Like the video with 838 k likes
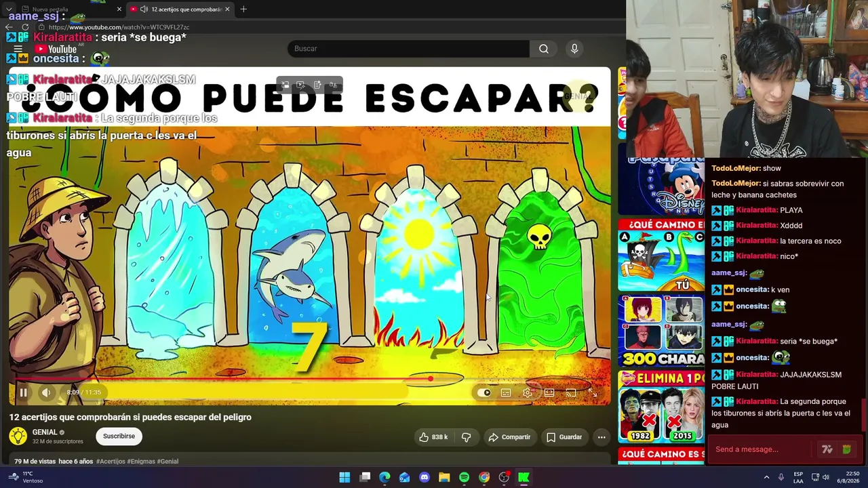Image resolution: width=868 pixels, height=488 pixels. click(433, 437)
